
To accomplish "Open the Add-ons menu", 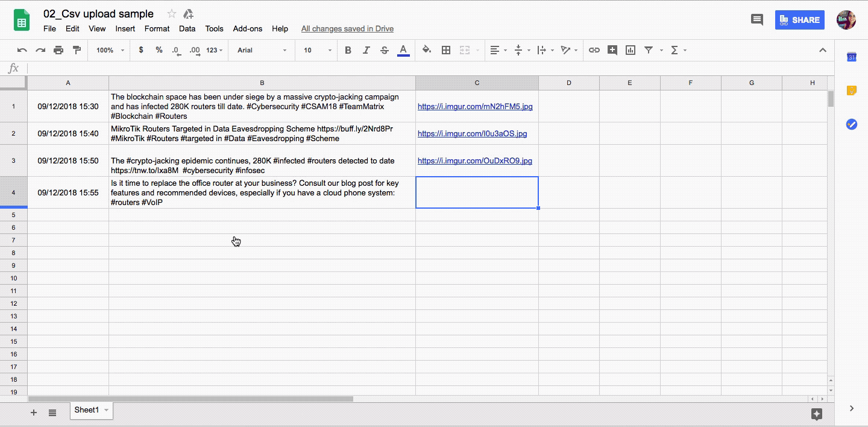I will [x=247, y=28].
